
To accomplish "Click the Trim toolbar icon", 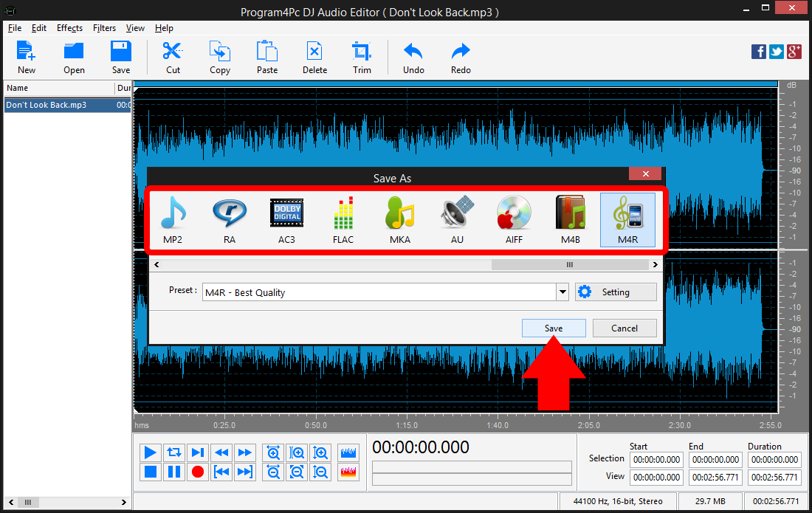I will coord(362,57).
